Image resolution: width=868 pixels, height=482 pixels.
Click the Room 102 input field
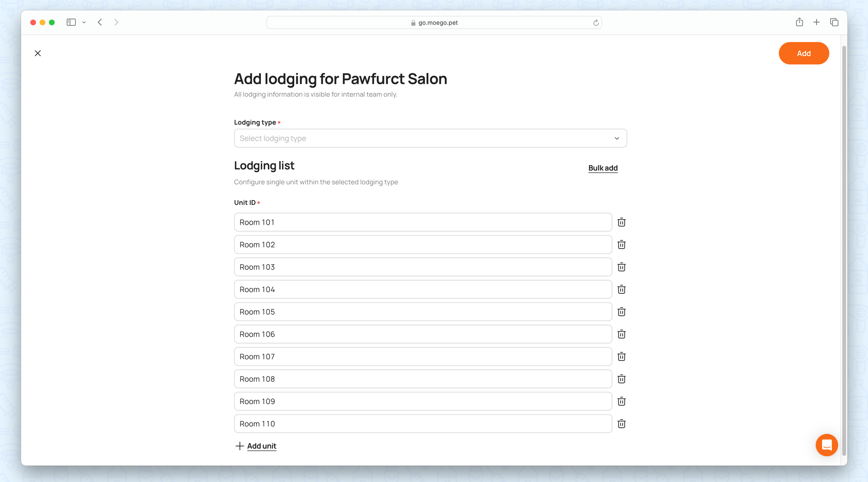pos(423,245)
